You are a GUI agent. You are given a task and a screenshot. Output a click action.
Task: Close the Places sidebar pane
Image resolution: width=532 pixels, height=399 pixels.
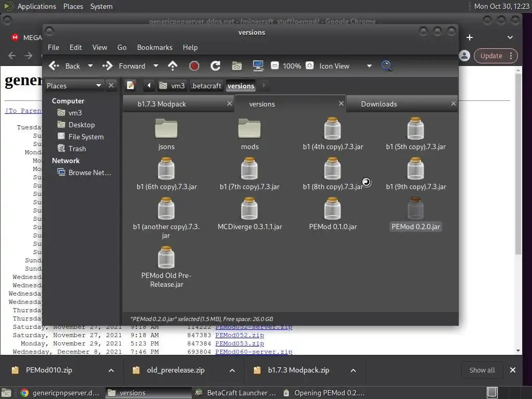tap(111, 86)
